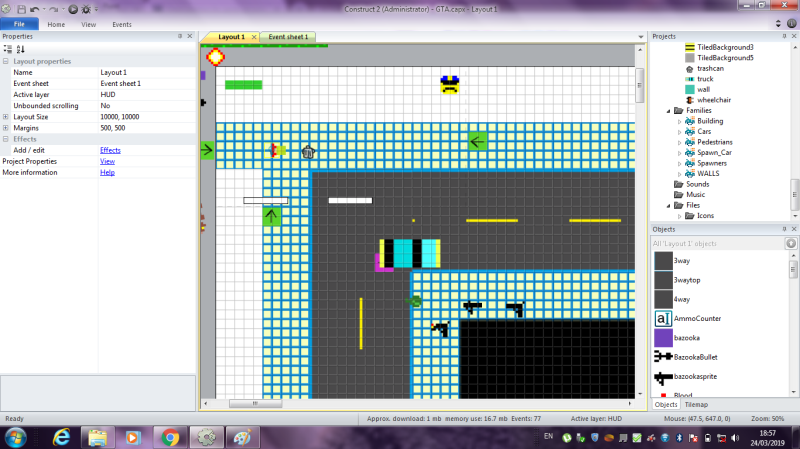Viewport: 800px width, 449px height.
Task: Open the undo history dropdown arrow
Action: [x=44, y=9]
